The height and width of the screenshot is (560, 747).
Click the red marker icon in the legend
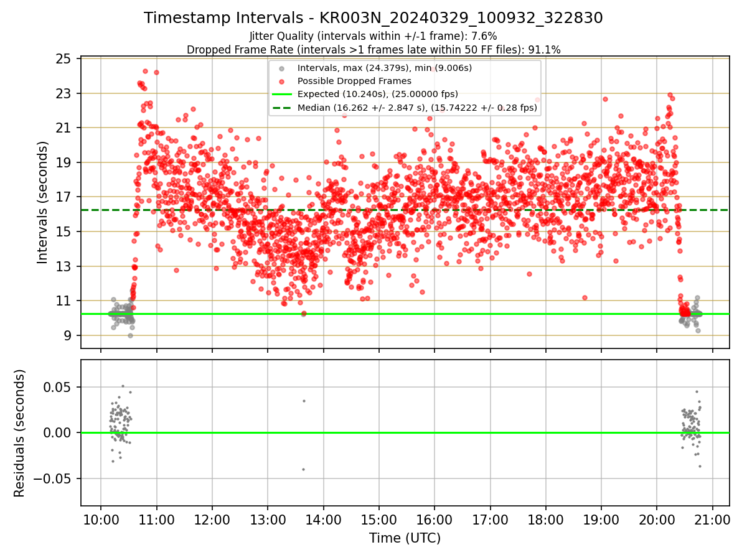pyautogui.click(x=282, y=81)
